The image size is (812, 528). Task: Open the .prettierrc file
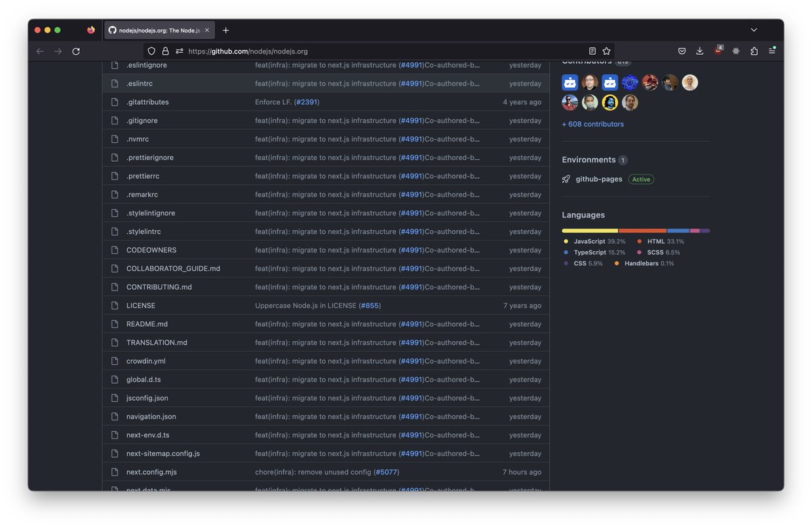143,177
